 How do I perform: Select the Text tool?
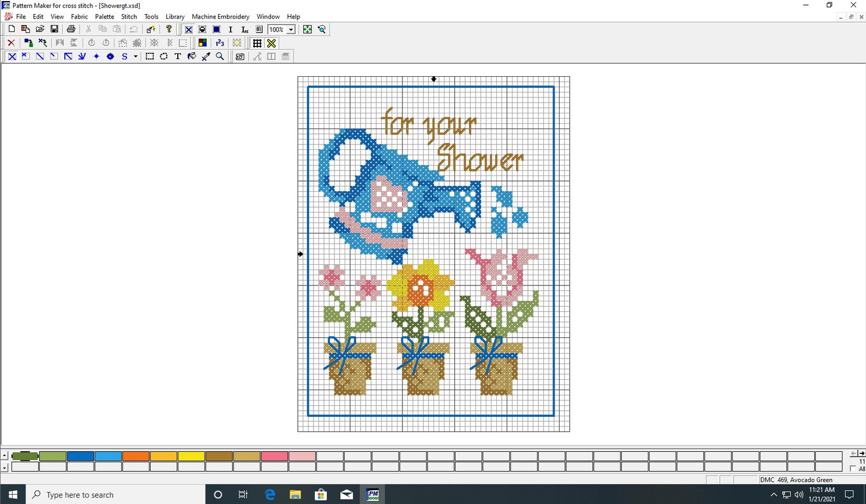click(x=178, y=57)
